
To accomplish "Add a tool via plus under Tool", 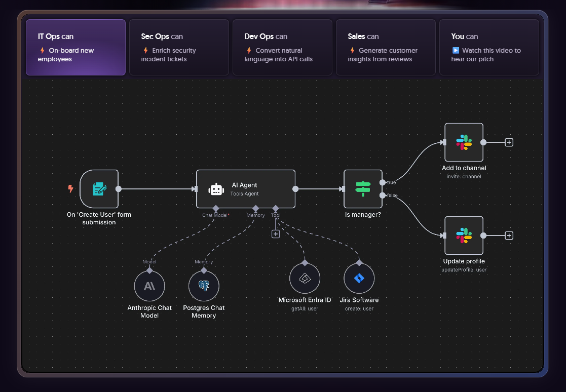I will pos(276,234).
